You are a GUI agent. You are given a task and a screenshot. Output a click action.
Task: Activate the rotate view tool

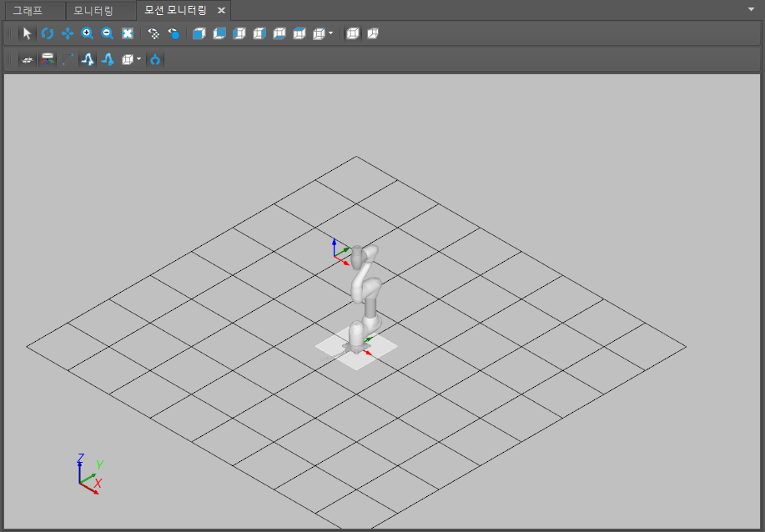[48, 33]
